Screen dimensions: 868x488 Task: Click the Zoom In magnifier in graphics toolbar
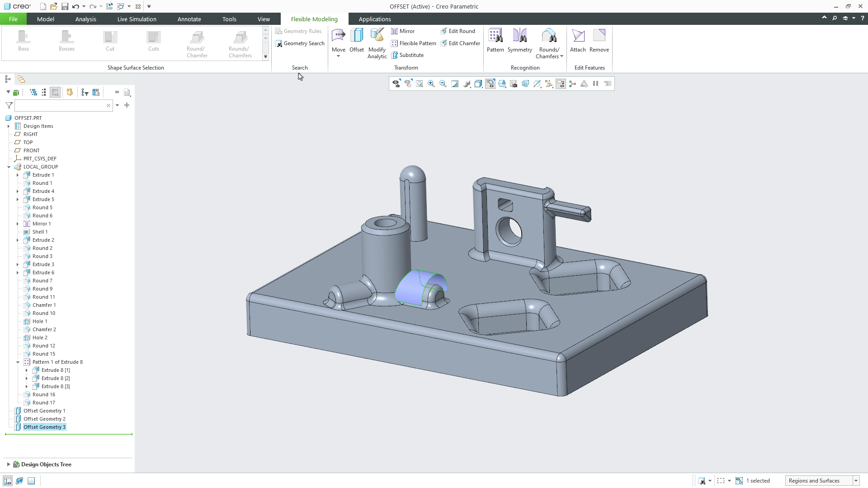tap(431, 84)
